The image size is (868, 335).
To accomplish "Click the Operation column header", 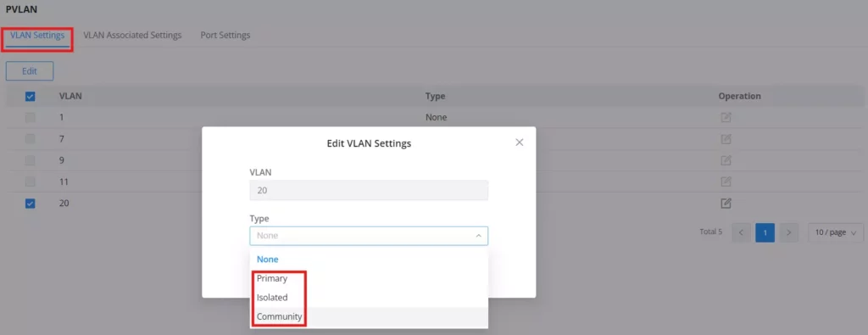I will [x=739, y=97].
